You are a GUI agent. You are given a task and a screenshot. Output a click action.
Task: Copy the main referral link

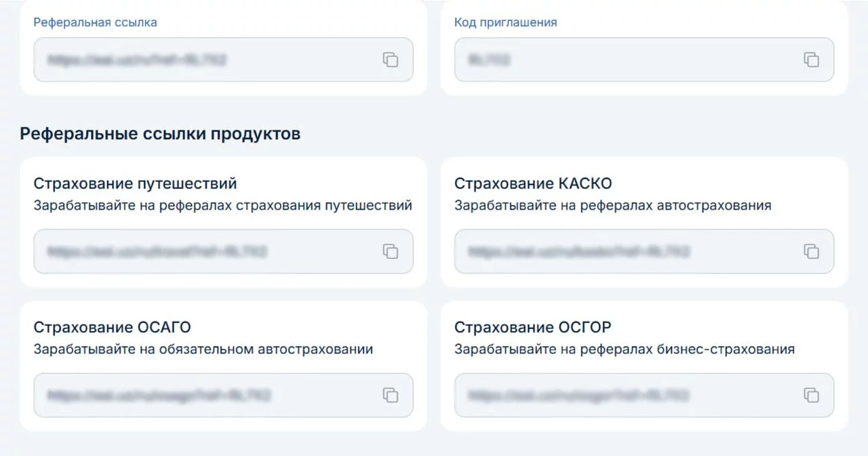[391, 60]
